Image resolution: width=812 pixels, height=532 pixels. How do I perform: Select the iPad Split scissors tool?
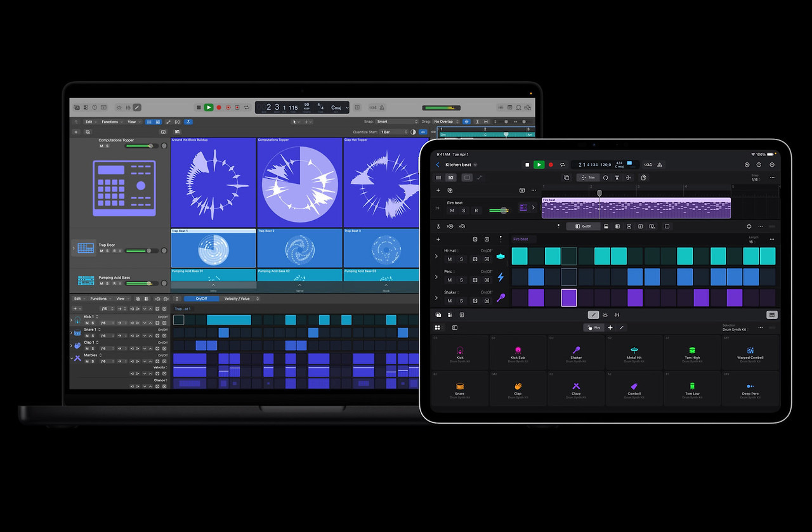tap(617, 178)
